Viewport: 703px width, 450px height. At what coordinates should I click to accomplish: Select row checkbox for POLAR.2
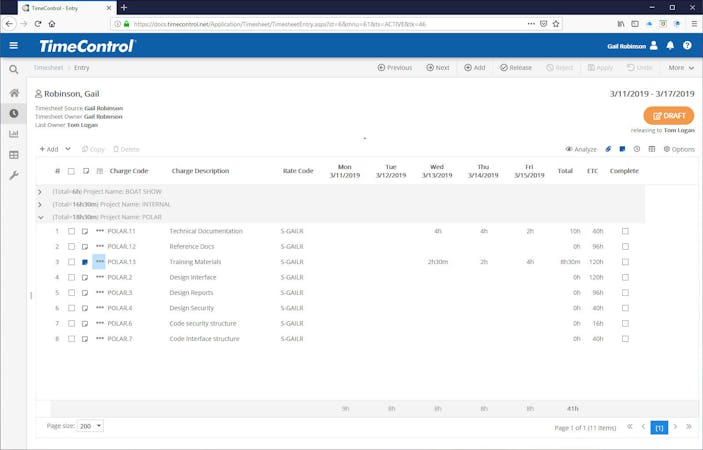(x=71, y=277)
